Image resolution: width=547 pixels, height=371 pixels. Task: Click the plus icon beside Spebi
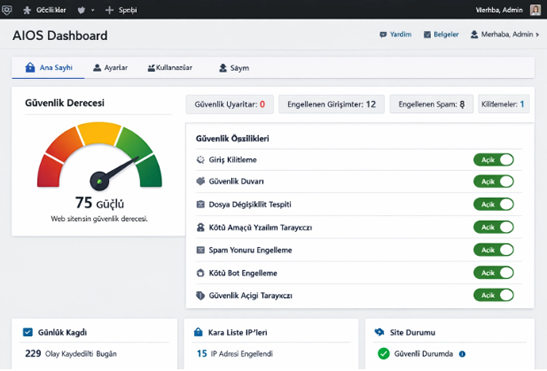109,10
